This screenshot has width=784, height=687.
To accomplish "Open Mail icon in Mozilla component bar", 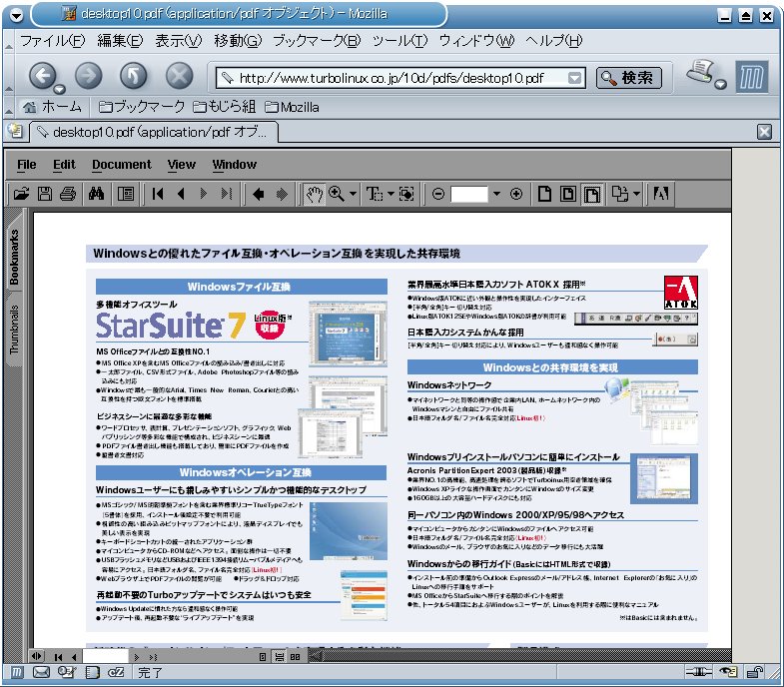I will [41, 672].
